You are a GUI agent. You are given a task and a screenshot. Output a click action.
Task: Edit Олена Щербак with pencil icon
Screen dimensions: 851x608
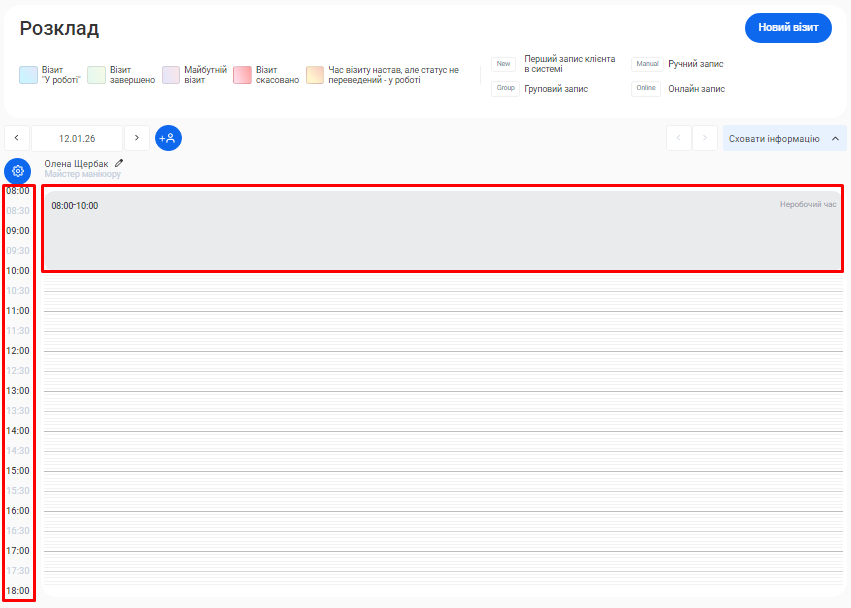pos(119,163)
